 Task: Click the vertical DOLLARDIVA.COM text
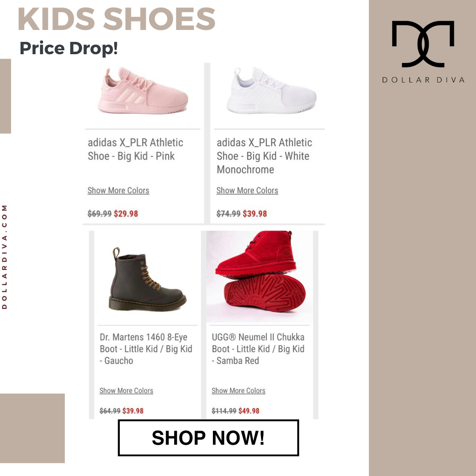click(x=4, y=257)
